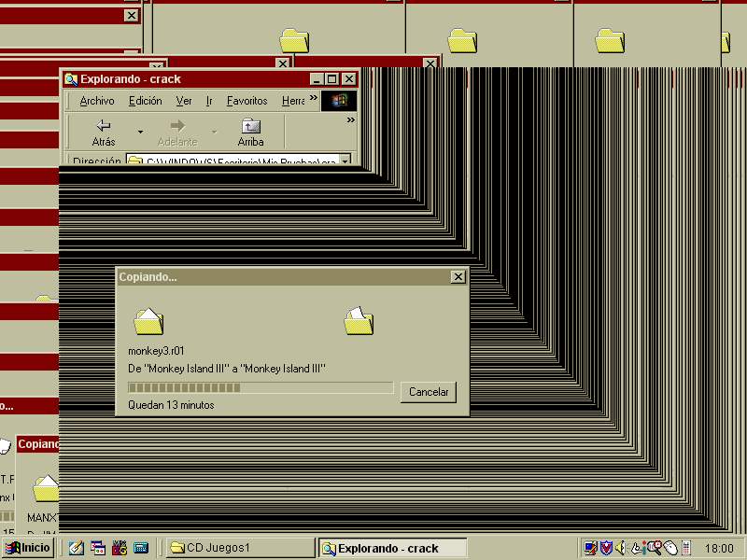747x560 pixels.
Task: Click the magnifier with red gear tray icon
Action: tap(655, 548)
